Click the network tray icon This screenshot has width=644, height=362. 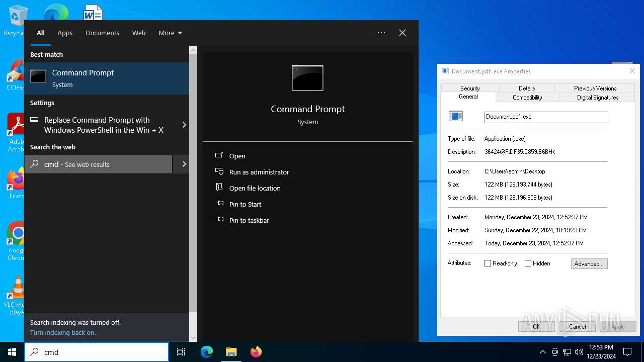click(x=567, y=352)
